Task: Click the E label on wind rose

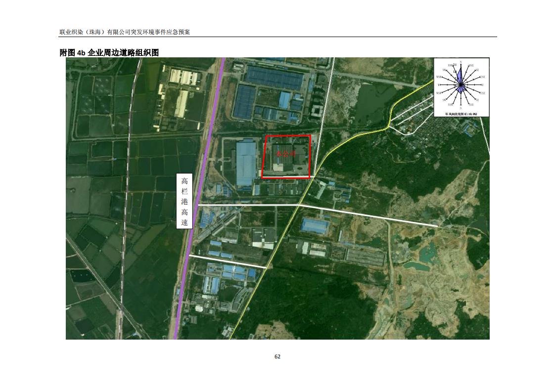Action: click(482, 85)
